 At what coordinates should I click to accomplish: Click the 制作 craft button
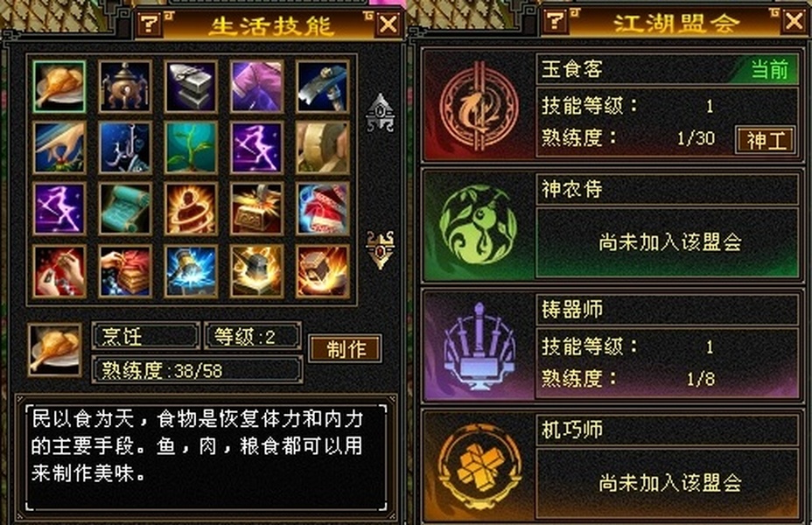(x=346, y=349)
